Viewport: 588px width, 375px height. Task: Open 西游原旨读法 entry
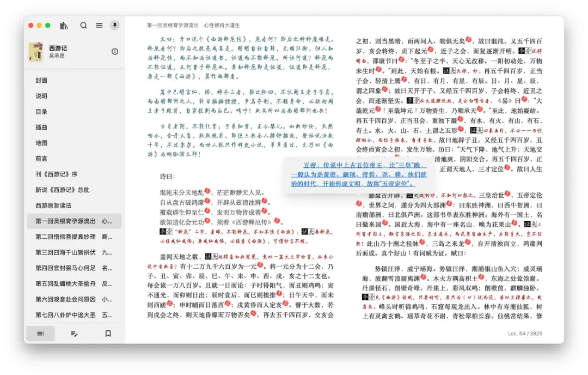[74, 205]
